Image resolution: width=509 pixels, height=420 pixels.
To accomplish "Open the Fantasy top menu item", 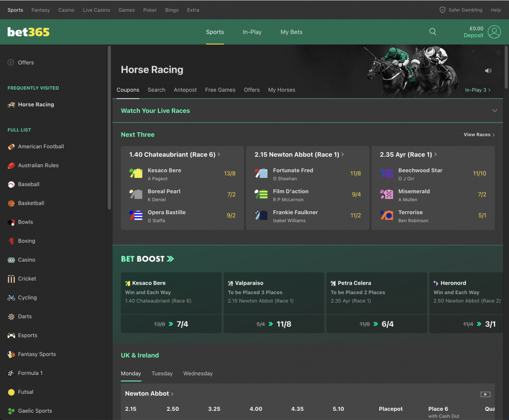I will [x=40, y=10].
